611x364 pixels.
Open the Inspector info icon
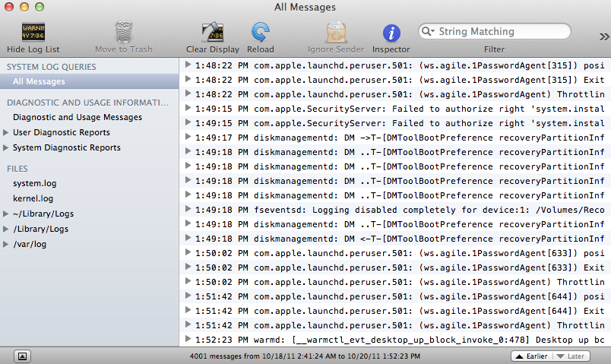point(391,33)
